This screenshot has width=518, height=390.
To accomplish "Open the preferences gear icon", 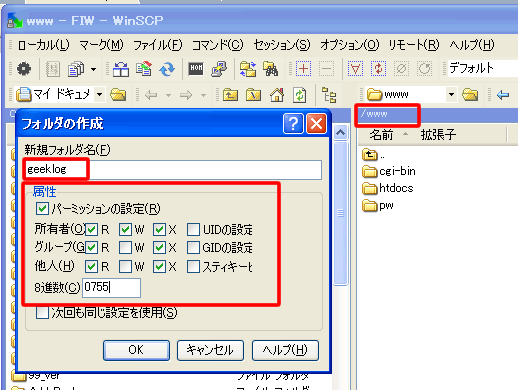I will tap(24, 69).
